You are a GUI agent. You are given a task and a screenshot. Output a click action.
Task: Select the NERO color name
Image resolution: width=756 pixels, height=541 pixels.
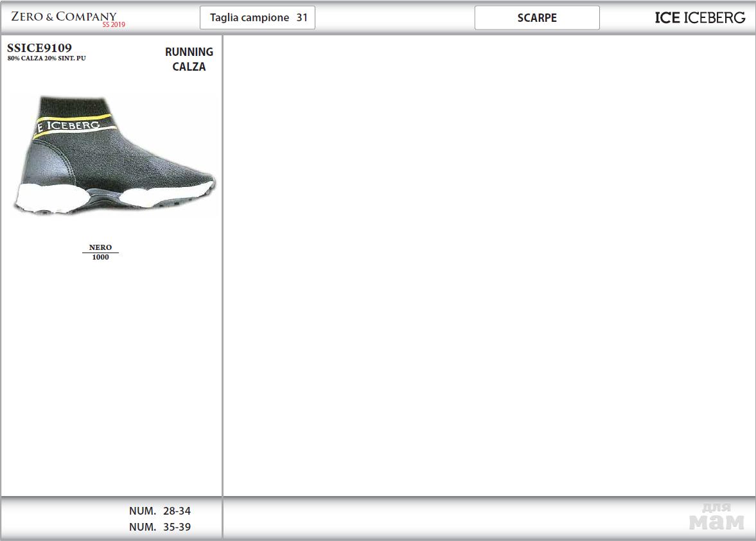100,247
